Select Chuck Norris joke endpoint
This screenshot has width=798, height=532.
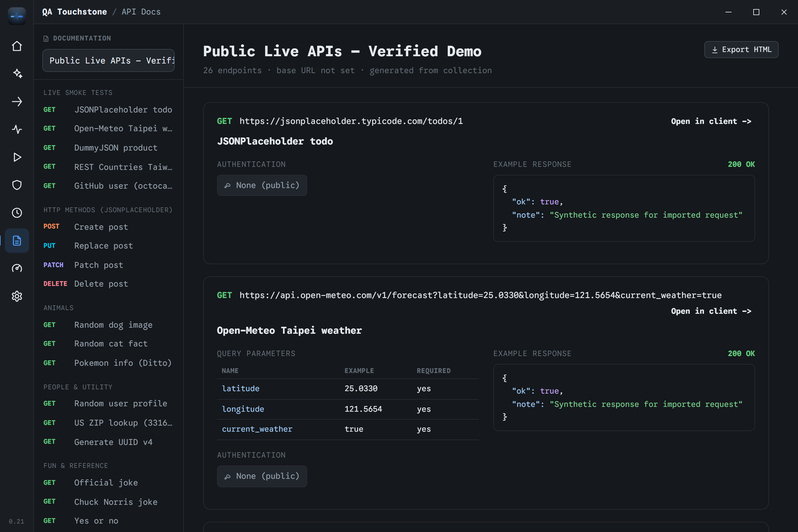coord(108,501)
